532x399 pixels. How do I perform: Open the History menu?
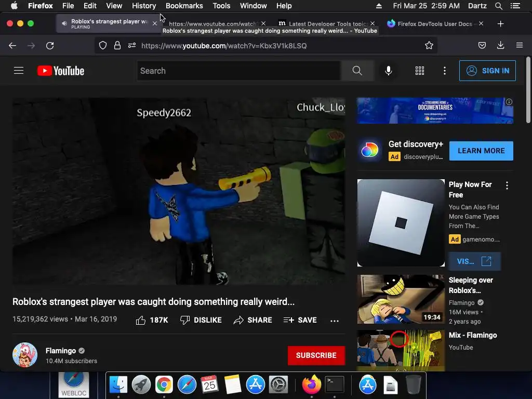click(144, 6)
